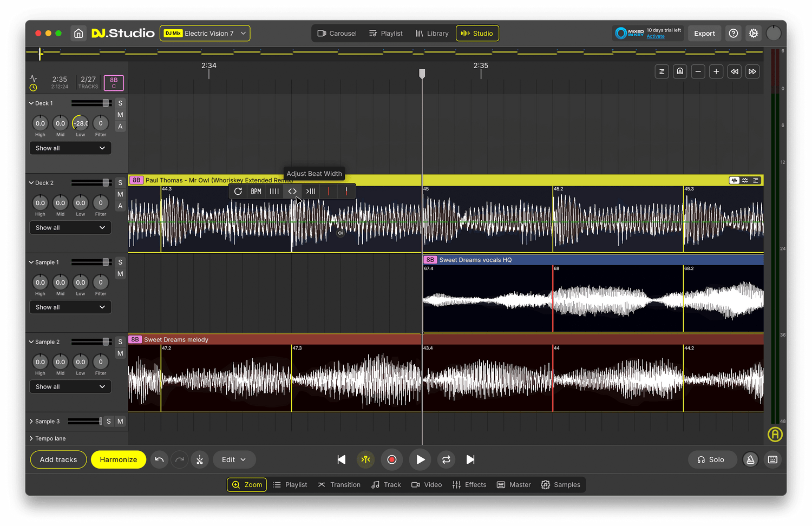
Task: Select the Adjust Beat Width tool
Action: pyautogui.click(x=292, y=192)
